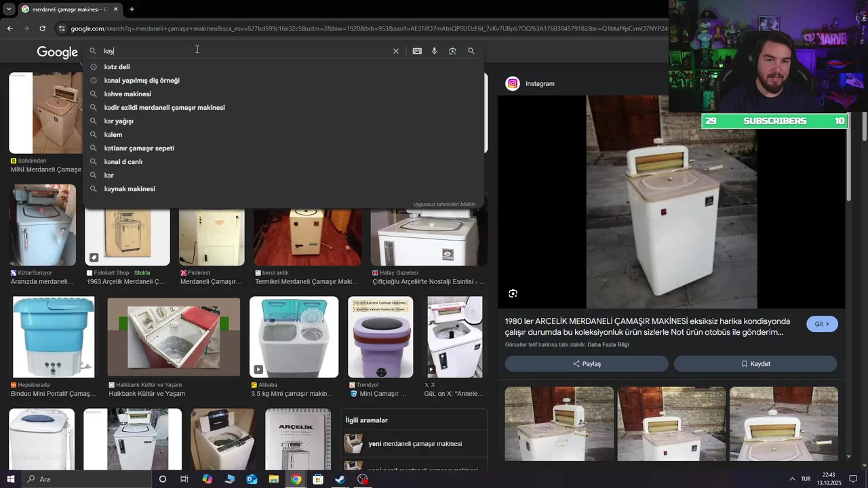Open File Explorer from the taskbar
The height and width of the screenshot is (488, 868).
(274, 479)
